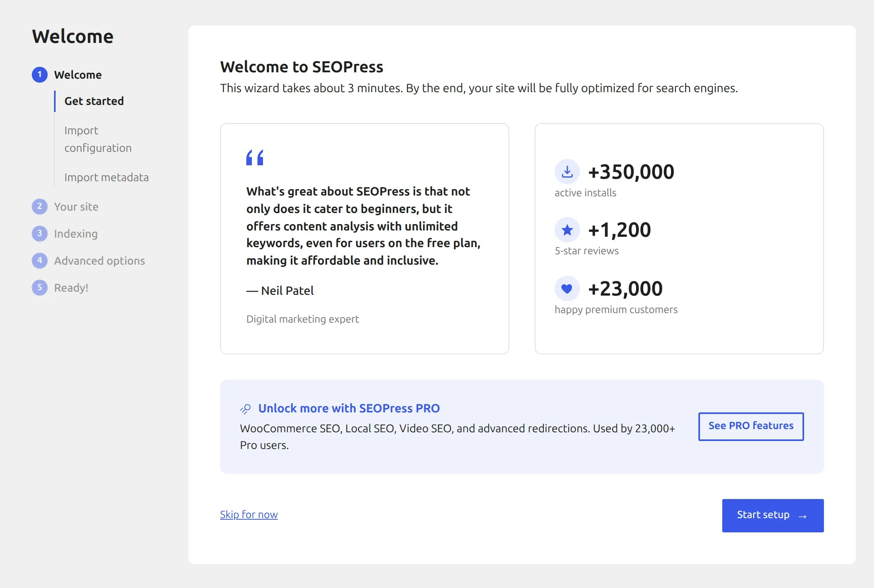This screenshot has width=874, height=588.
Task: Click the step 5 circle icon
Action: coord(40,288)
